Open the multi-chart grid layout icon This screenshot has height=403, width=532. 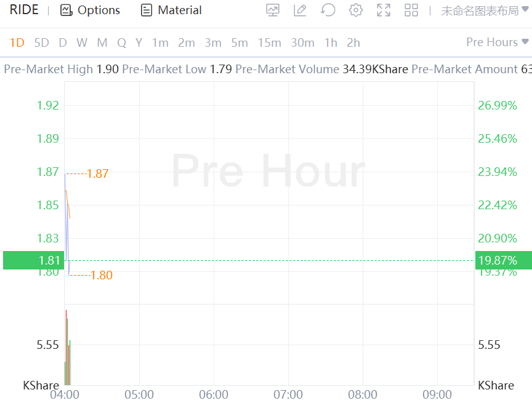411,10
